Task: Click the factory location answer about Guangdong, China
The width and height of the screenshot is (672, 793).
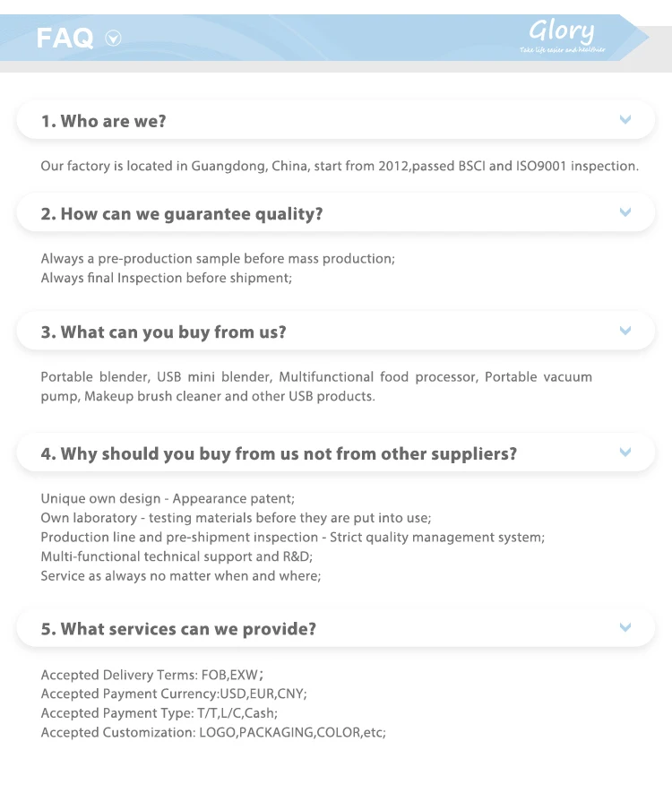Action: [340, 167]
